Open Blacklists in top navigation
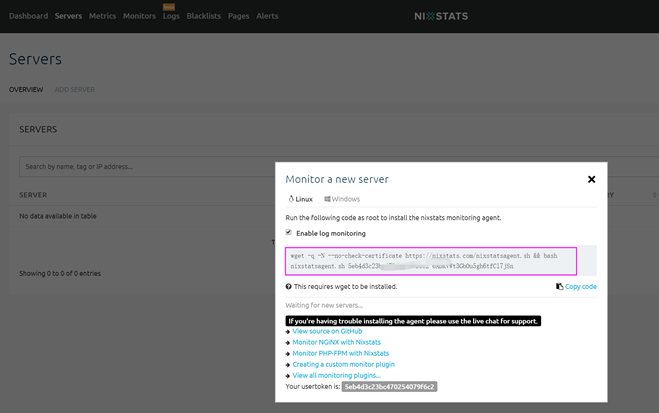Screen dimensions: 659x413 (203, 16)
